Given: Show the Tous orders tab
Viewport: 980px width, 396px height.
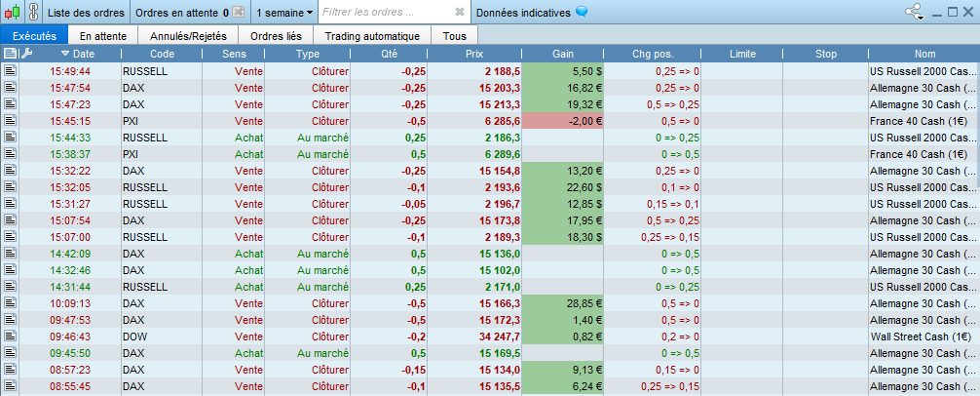Looking at the screenshot, I should click(454, 36).
